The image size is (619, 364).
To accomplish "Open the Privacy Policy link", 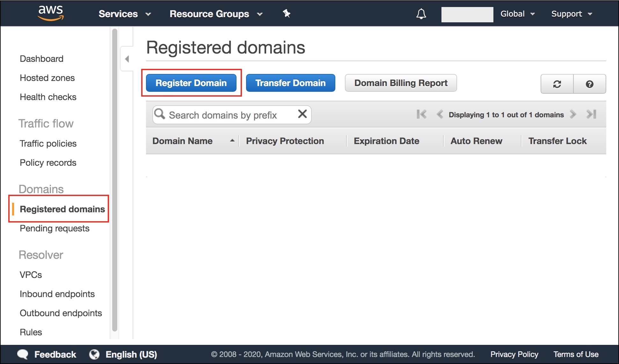I will (x=514, y=354).
